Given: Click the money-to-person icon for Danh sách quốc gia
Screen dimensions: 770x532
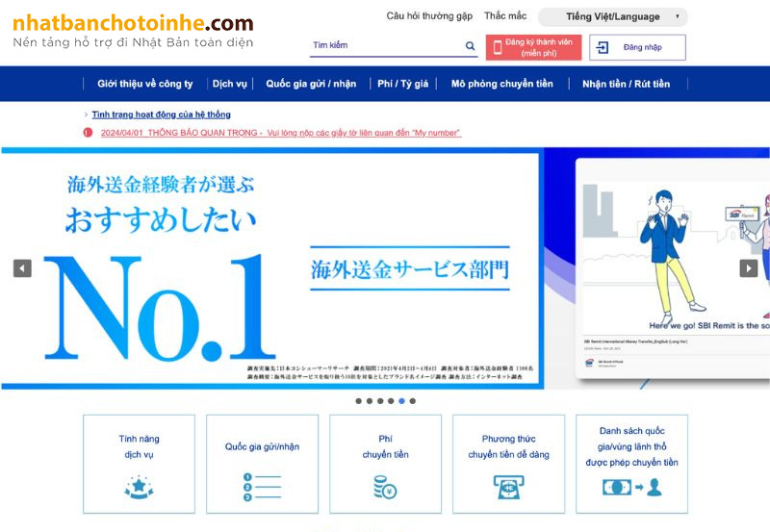Looking at the screenshot, I should (631, 487).
